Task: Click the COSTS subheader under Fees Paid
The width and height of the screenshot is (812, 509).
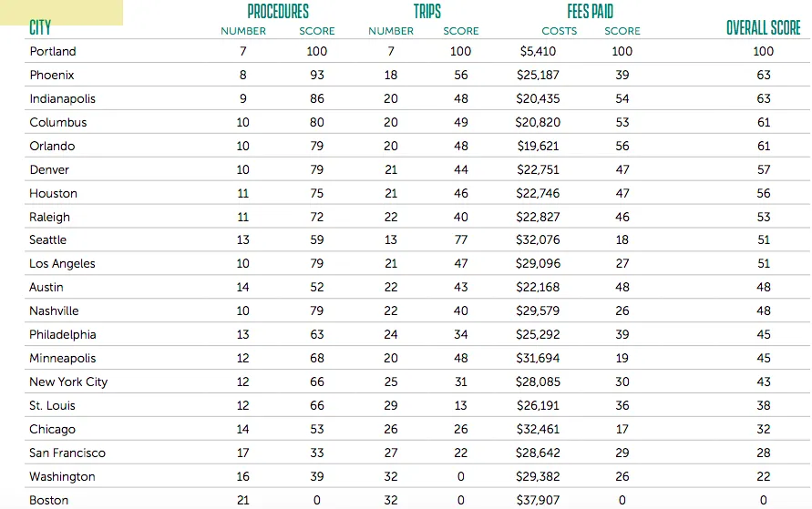Action: 559,31
